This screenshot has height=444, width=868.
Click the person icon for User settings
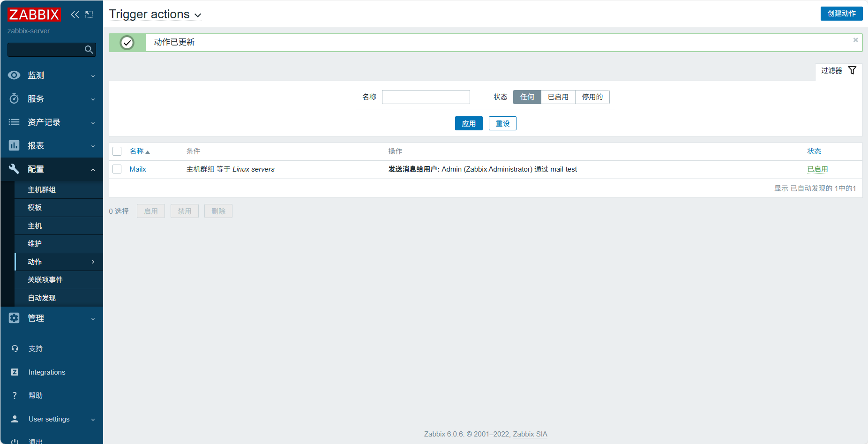coord(15,419)
